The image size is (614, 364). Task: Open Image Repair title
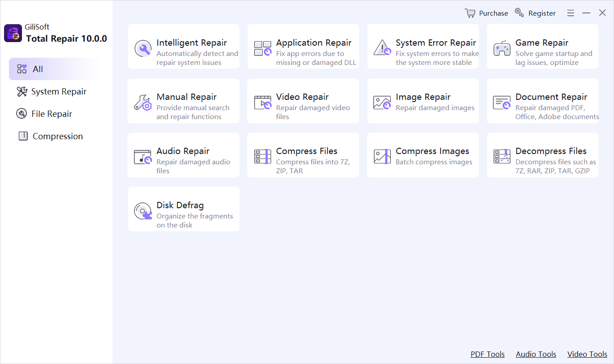423,97
